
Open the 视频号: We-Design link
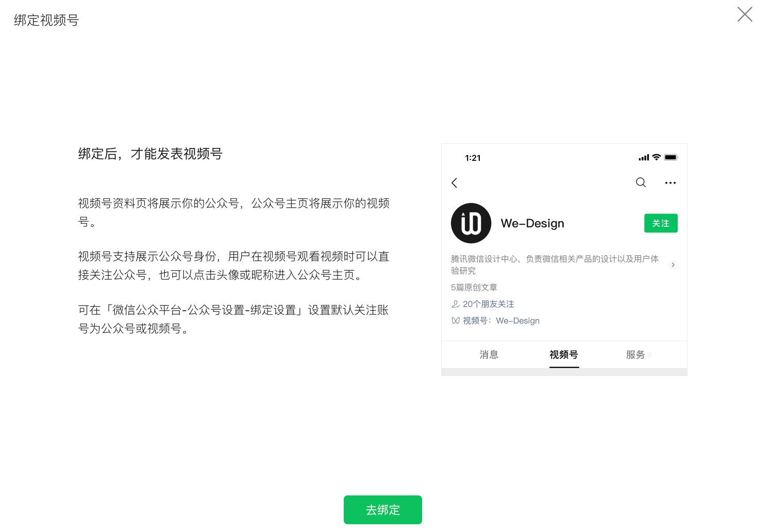tap(501, 321)
